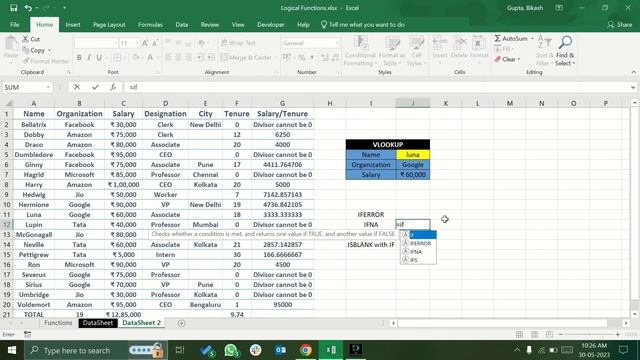Click the Paste clipboard icon
Screen dimensions: 640x360
pyautogui.click(x=11, y=44)
